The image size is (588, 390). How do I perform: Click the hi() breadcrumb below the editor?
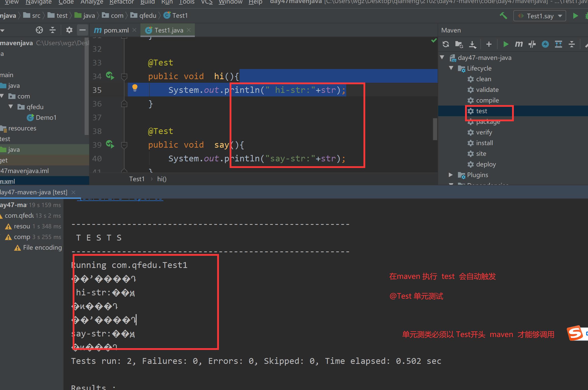pyautogui.click(x=162, y=179)
